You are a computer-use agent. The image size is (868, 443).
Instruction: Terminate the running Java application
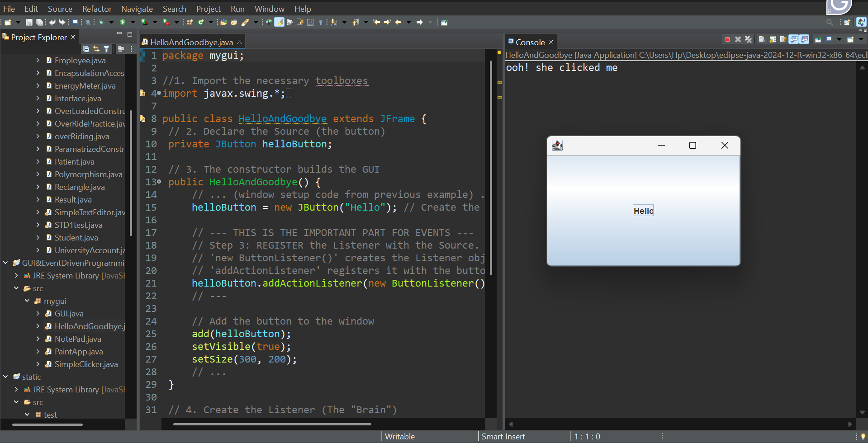pyautogui.click(x=727, y=39)
